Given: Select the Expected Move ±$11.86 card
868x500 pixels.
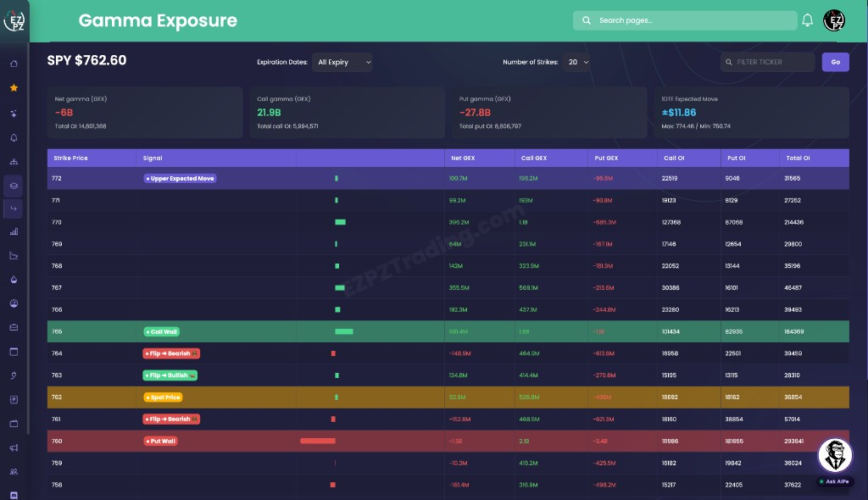Looking at the screenshot, I should (x=752, y=113).
